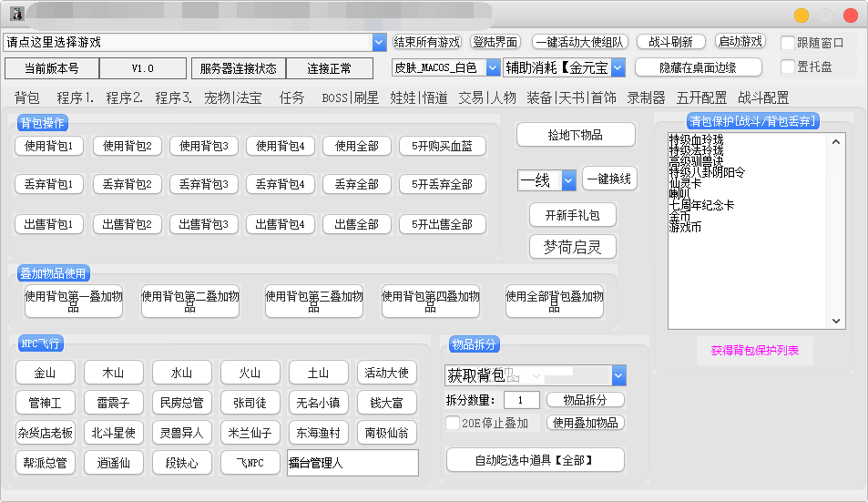Viewport: 868px width, 502px height.
Task: Check the 20E停止叠加 option
Action: pos(453,423)
